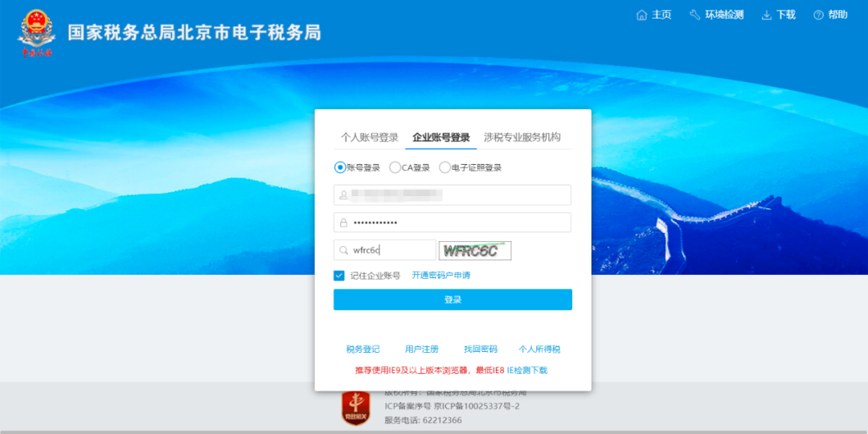The width and height of the screenshot is (868, 434).
Task: Select the 账号登录 radio button
Action: pyautogui.click(x=339, y=168)
